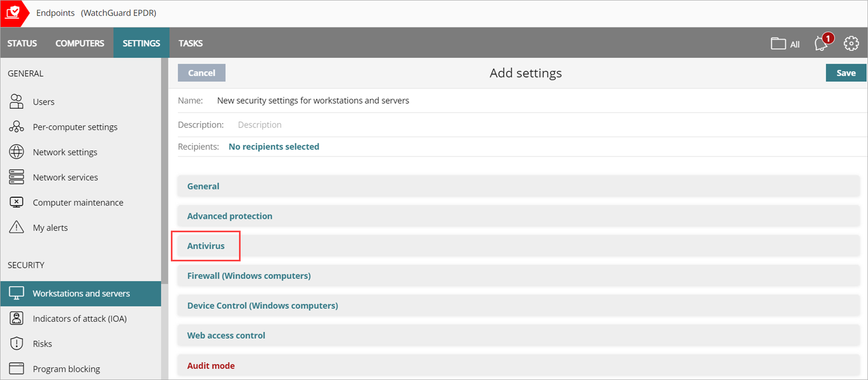The height and width of the screenshot is (380, 868).
Task: Click the WatchGuard Endpoints logo icon
Action: pyautogui.click(x=13, y=13)
